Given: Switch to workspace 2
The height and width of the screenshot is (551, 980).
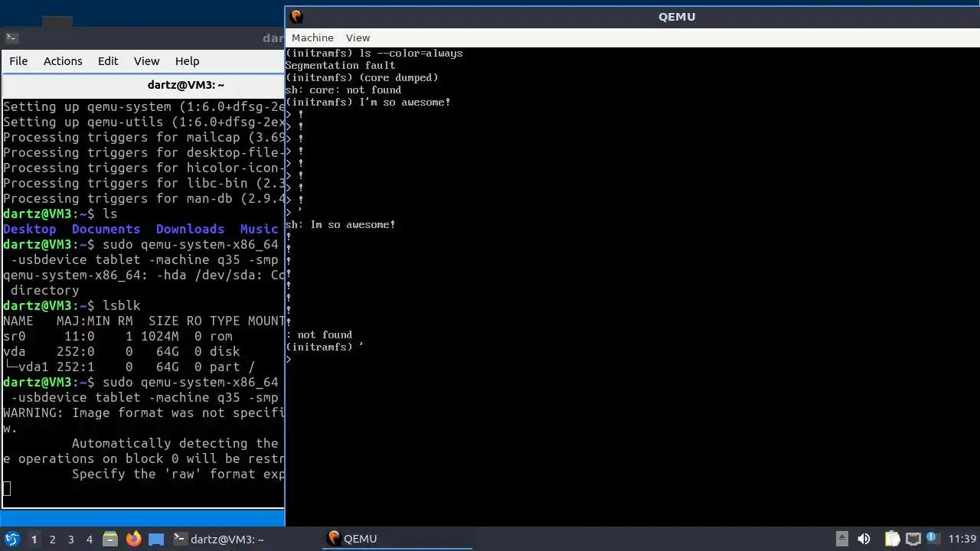Looking at the screenshot, I should 52,539.
